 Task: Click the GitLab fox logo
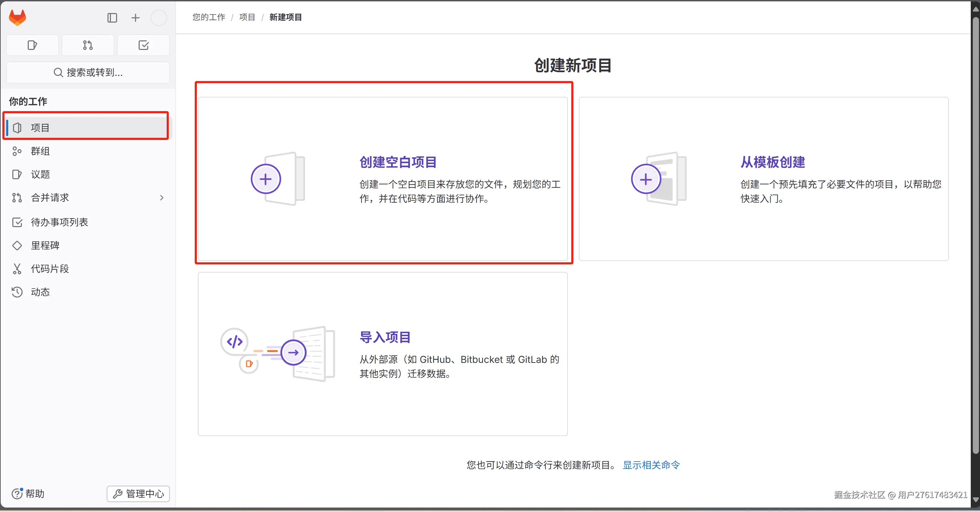[17, 18]
